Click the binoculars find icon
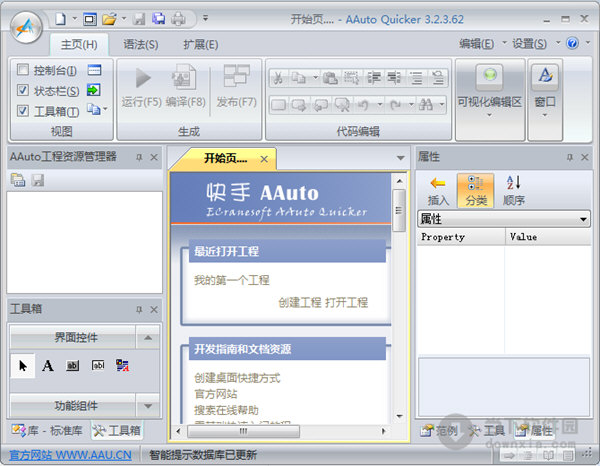The width and height of the screenshot is (600, 466). point(426,104)
